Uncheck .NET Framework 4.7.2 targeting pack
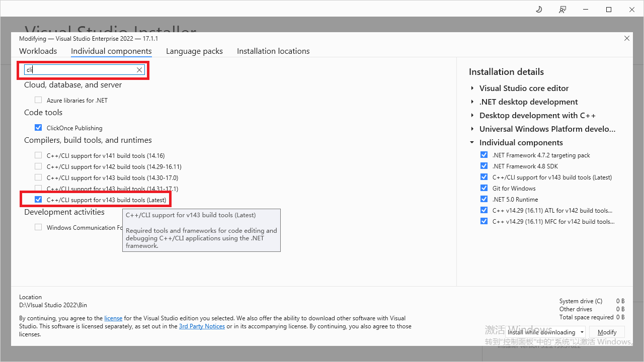This screenshot has width=644, height=362. pos(484,155)
